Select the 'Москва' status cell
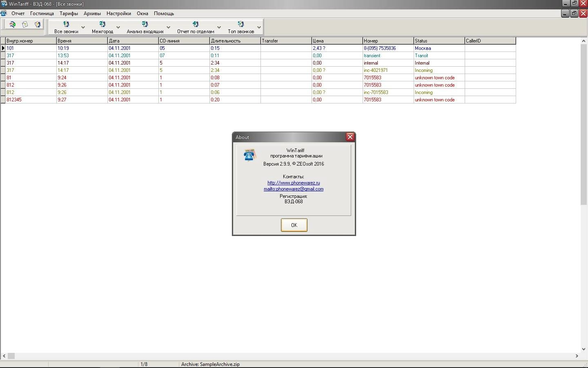The width and height of the screenshot is (588, 368). (x=439, y=48)
